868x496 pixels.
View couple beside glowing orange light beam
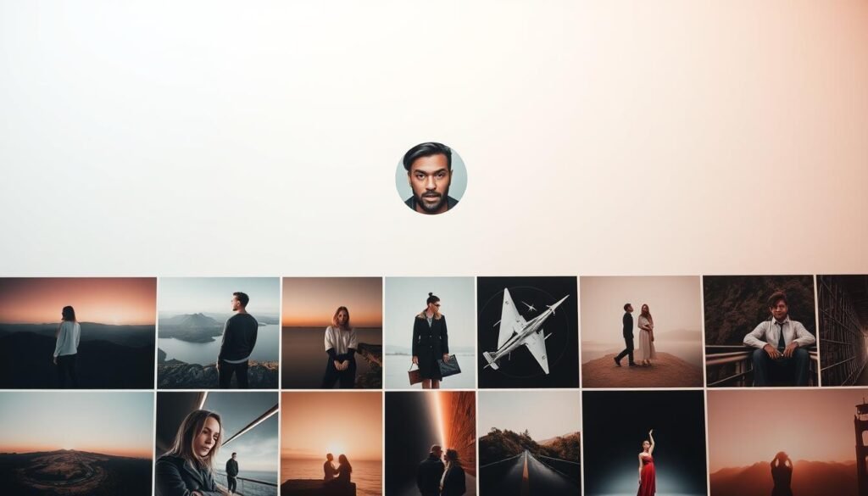pyautogui.click(x=430, y=443)
